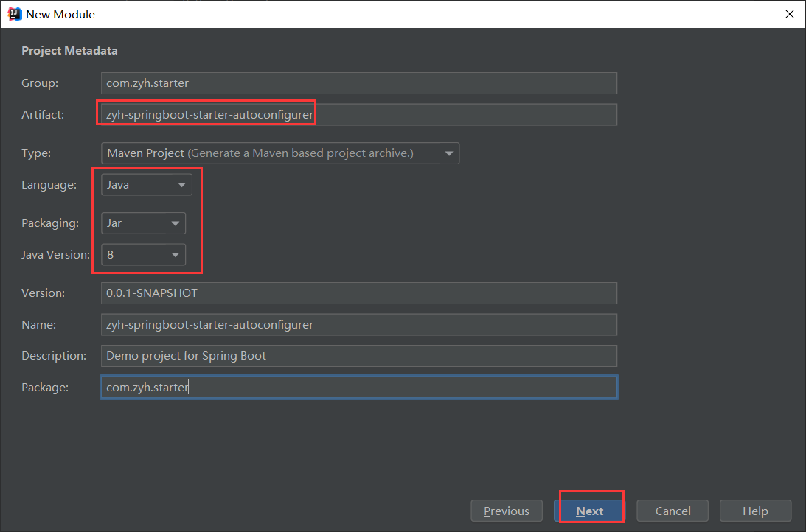Image resolution: width=806 pixels, height=532 pixels.
Task: Expand the Java Version dropdown showing 8
Action: pos(143,255)
